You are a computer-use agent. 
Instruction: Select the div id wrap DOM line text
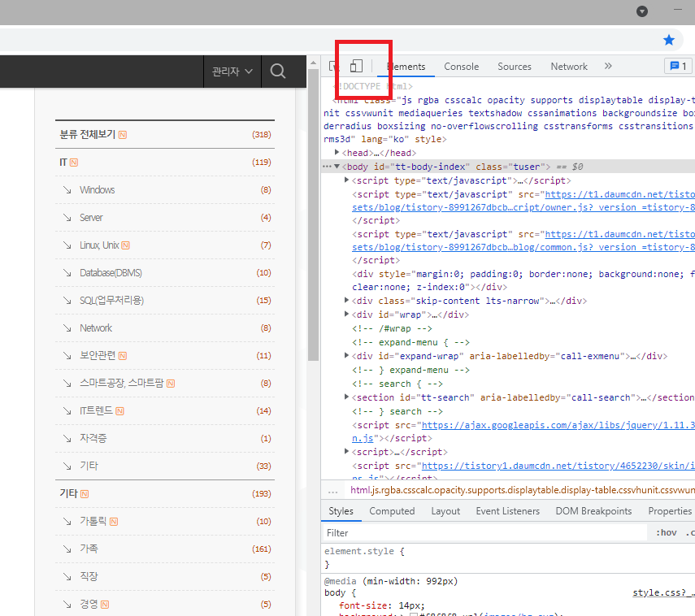tap(410, 315)
